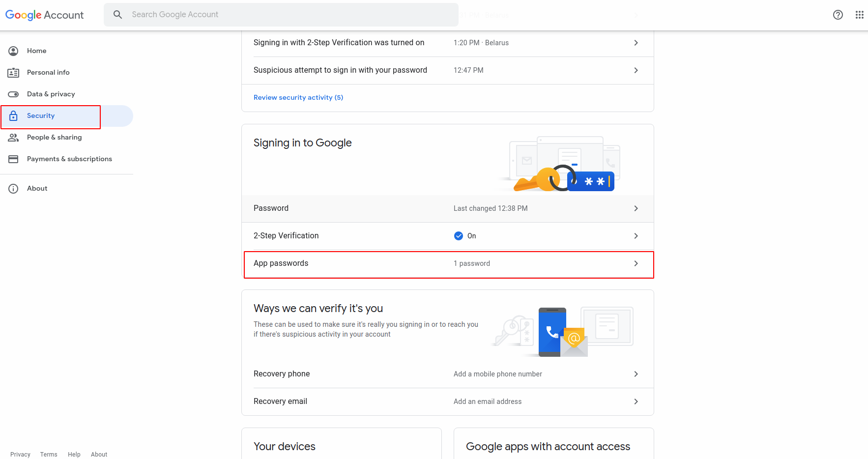Image resolution: width=868 pixels, height=459 pixels.
Task: Open People & sharing
Action: pyautogui.click(x=66, y=138)
